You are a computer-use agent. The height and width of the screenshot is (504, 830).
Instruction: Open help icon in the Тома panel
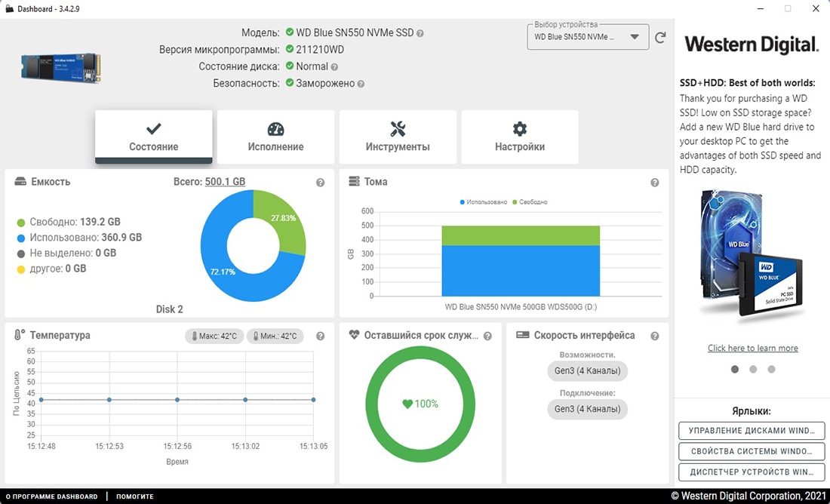pos(655,183)
